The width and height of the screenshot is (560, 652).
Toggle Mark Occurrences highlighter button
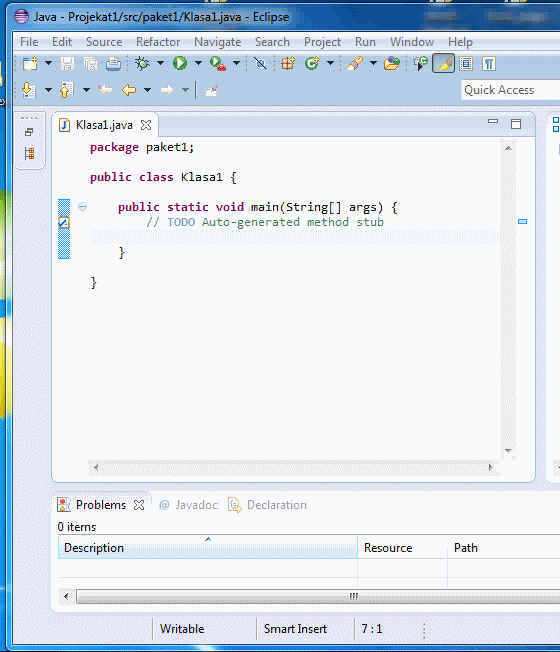[x=443, y=63]
